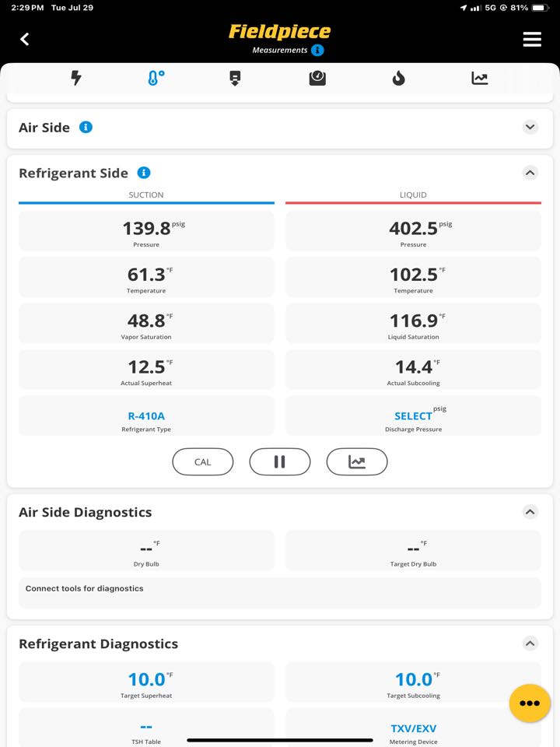Tap Actual Superheat 12.5 card
Screen dimensions: 560x747
point(146,370)
